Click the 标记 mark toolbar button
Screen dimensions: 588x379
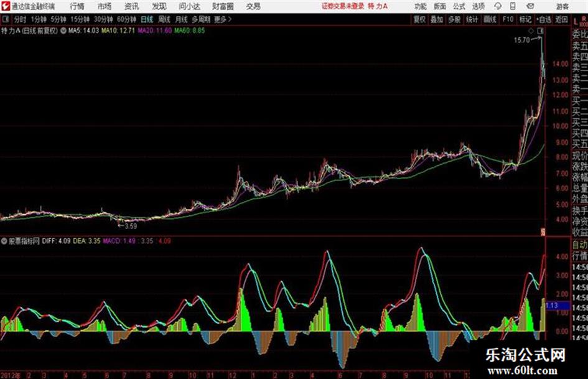[525, 19]
